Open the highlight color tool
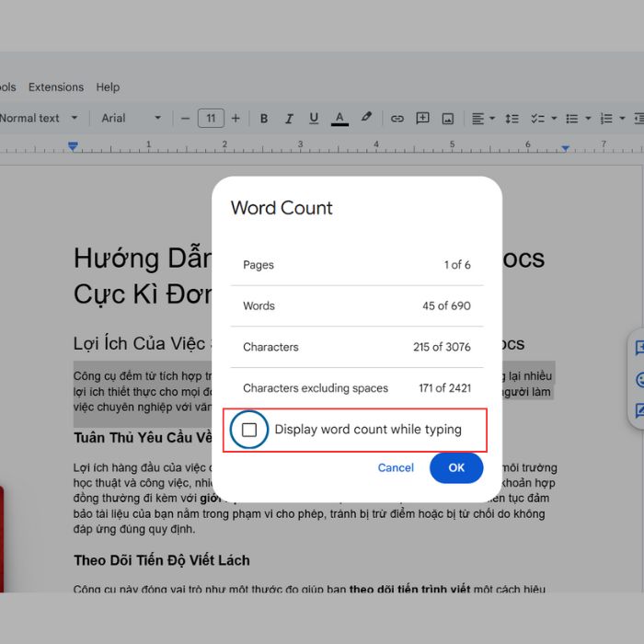Image resolution: width=644 pixels, height=644 pixels. 366,118
